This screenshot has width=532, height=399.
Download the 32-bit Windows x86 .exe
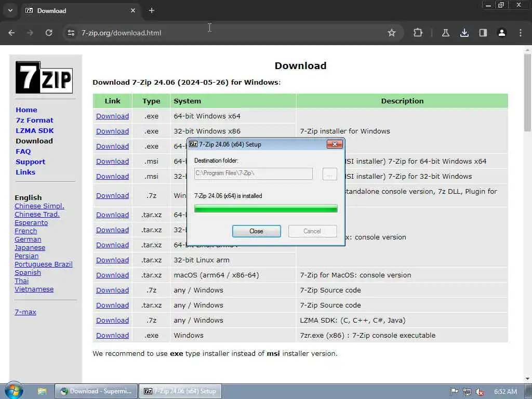click(112, 131)
